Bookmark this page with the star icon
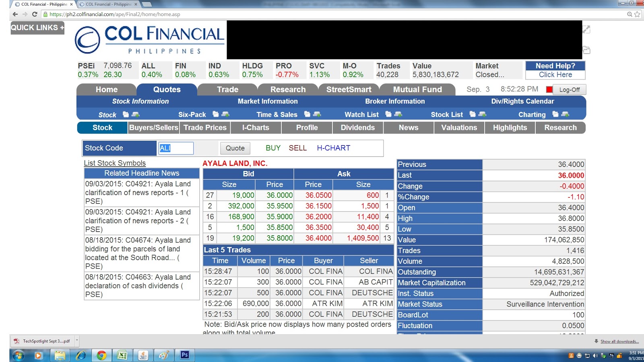This screenshot has width=644, height=362. [637, 14]
